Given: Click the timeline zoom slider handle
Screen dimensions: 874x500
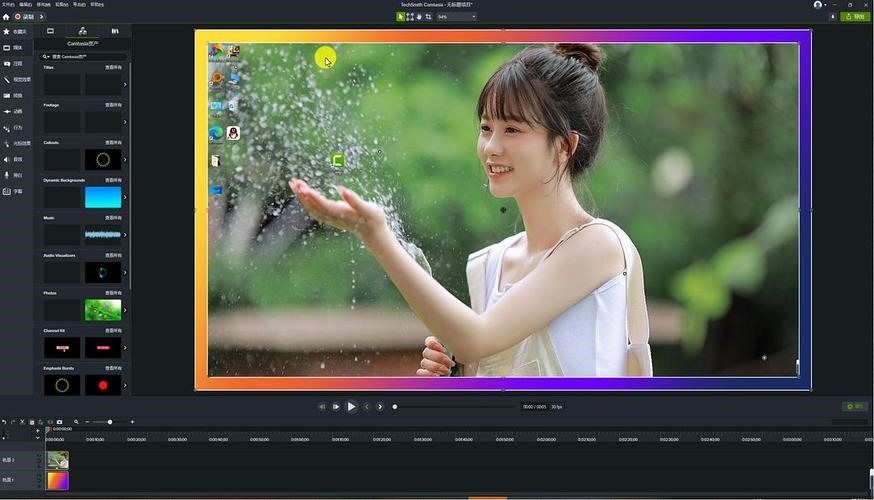Looking at the screenshot, I should (110, 422).
